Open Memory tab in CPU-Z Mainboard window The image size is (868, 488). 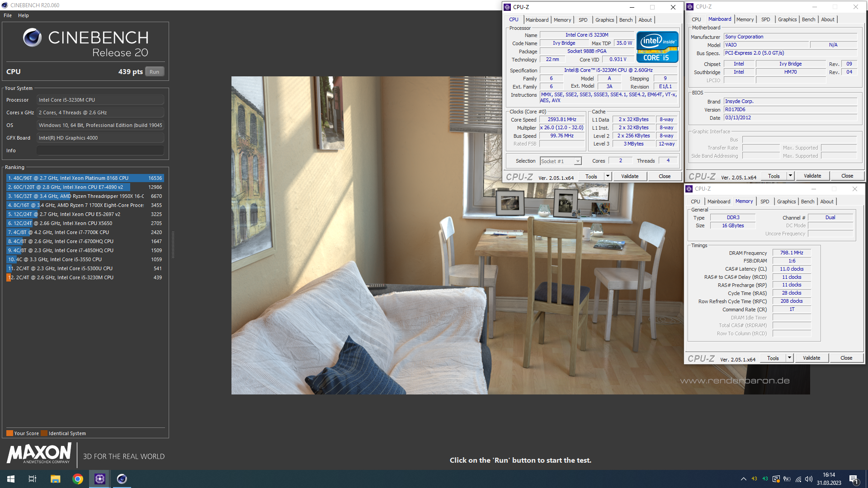(x=745, y=19)
